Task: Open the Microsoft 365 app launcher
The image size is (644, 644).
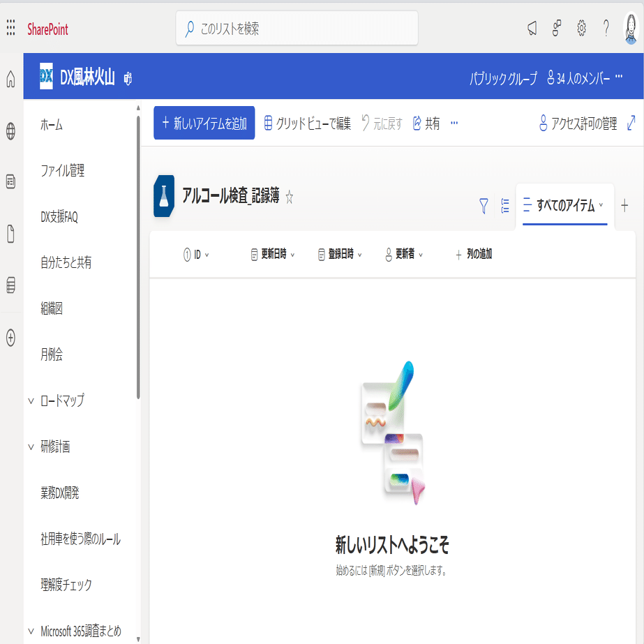Action: point(10,28)
